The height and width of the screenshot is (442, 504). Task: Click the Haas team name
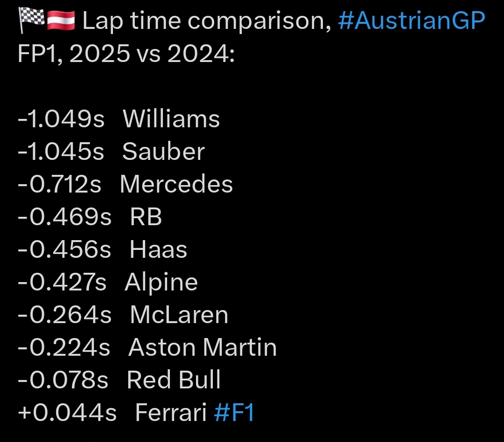click(158, 249)
